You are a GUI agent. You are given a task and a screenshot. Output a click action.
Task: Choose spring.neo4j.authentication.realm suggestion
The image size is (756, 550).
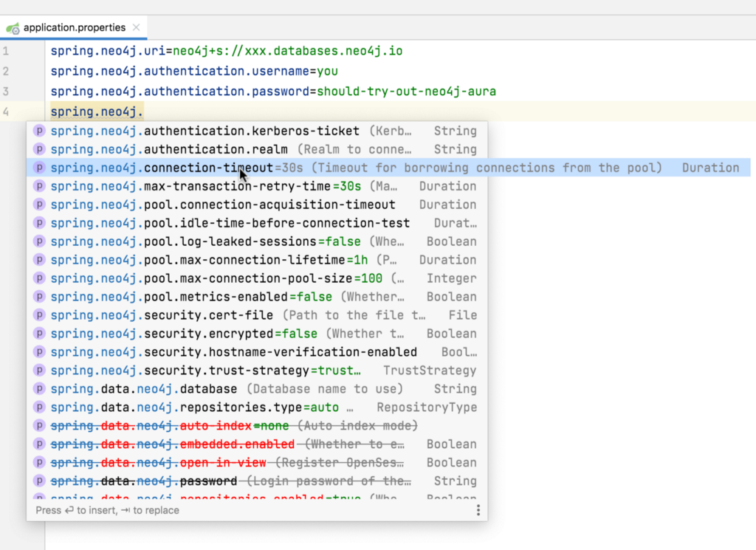click(x=257, y=149)
